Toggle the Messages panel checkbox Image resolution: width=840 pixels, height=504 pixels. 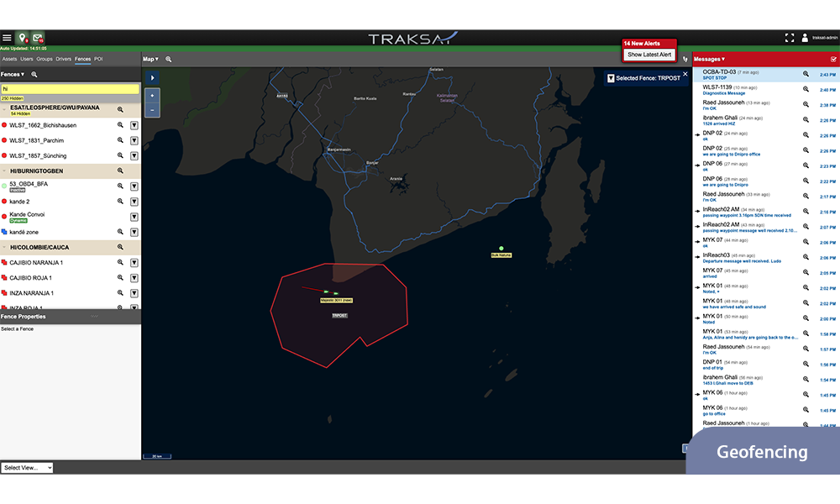pos(833,60)
